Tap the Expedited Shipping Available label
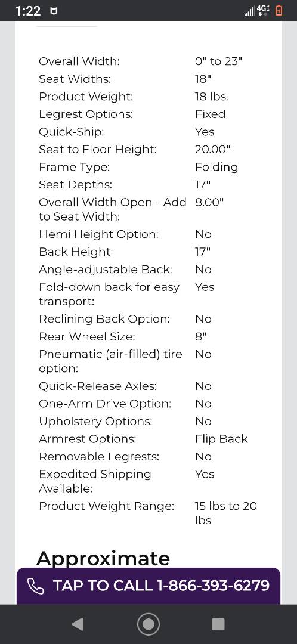Screen dimensions: 297x644 pos(95,481)
